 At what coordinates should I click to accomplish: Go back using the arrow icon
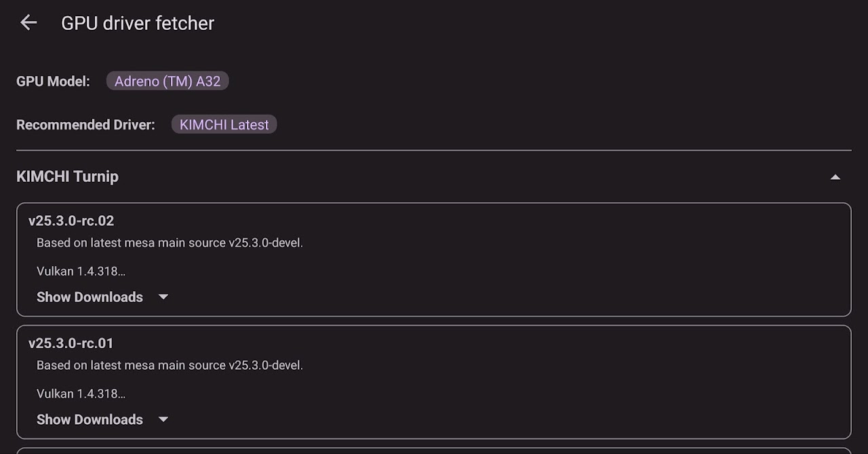[28, 22]
